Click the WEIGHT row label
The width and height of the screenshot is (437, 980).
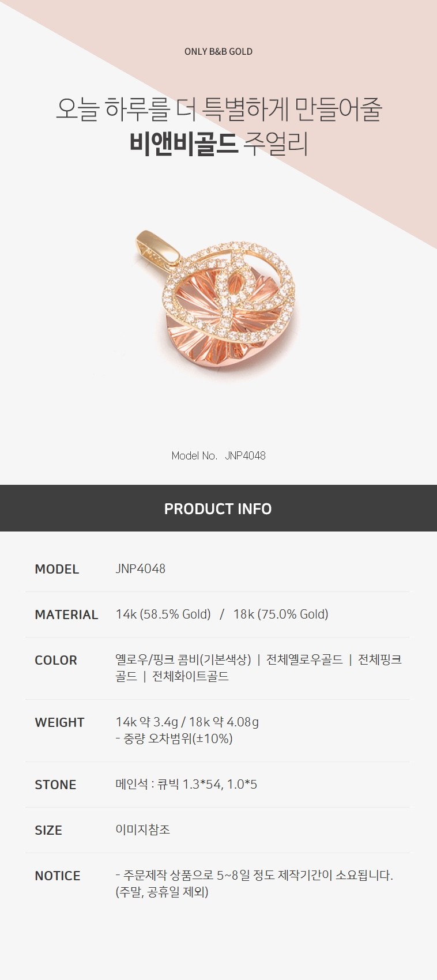tap(59, 722)
